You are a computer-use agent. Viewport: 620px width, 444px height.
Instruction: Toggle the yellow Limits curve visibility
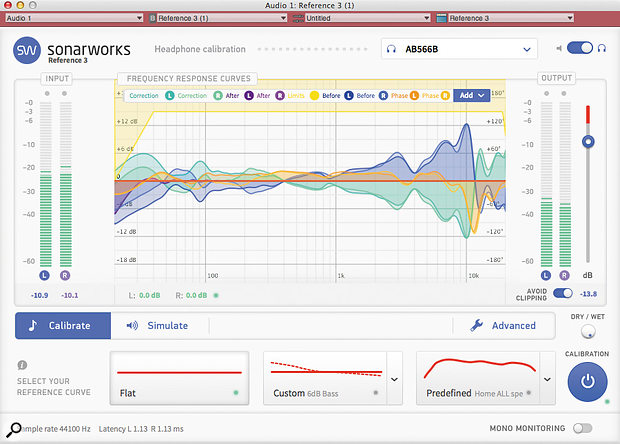[x=314, y=96]
